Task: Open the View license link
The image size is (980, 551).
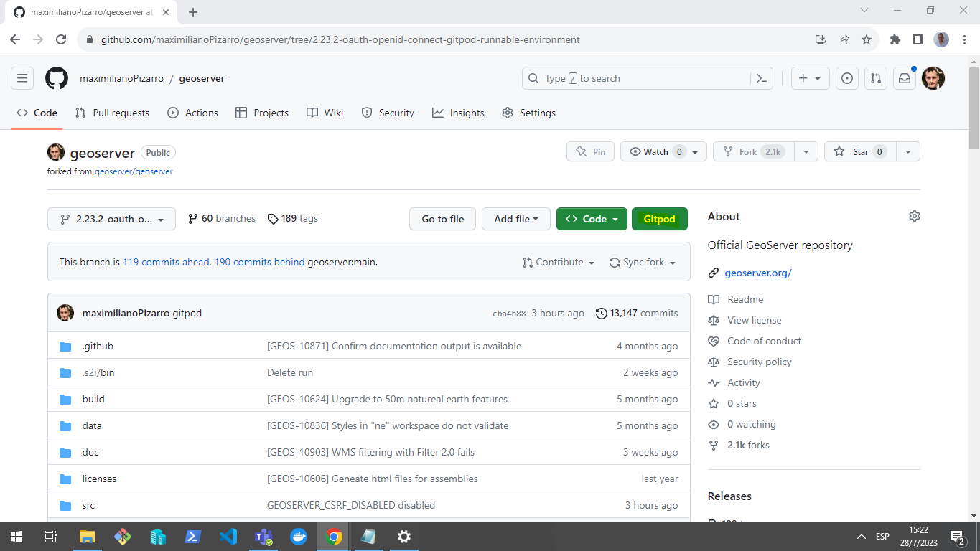Action: pyautogui.click(x=754, y=320)
